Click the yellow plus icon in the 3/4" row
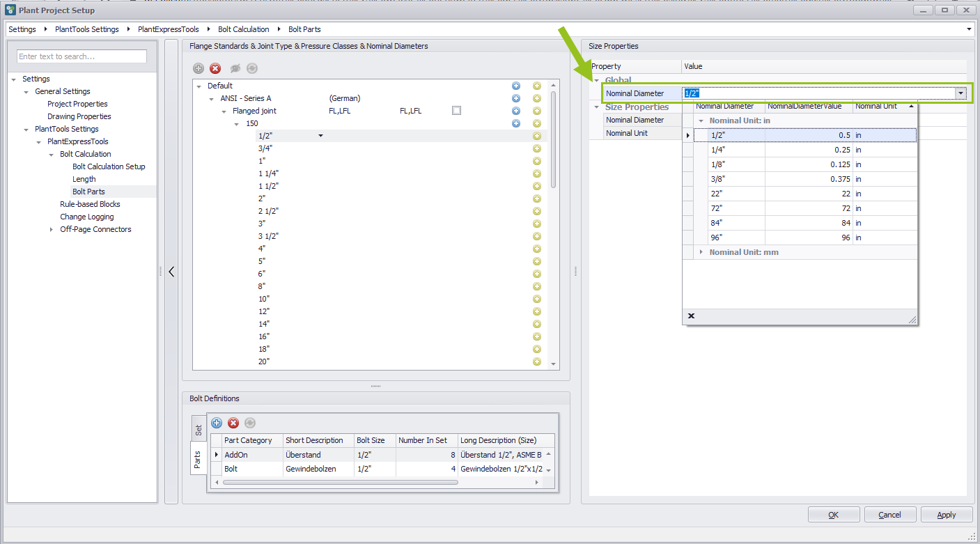The width and height of the screenshot is (980, 544). tap(537, 148)
